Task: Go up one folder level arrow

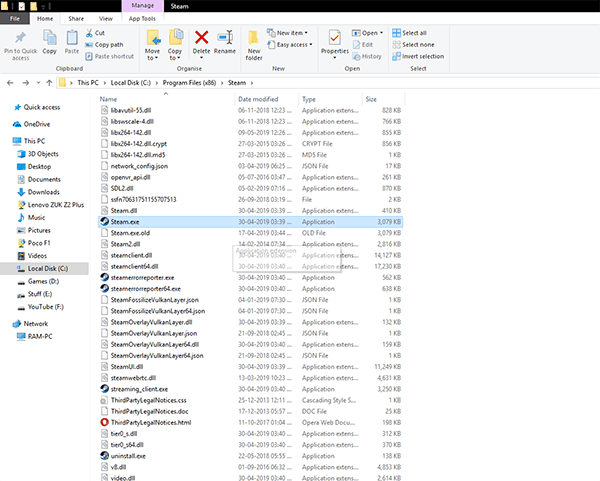Action: tap(49, 83)
